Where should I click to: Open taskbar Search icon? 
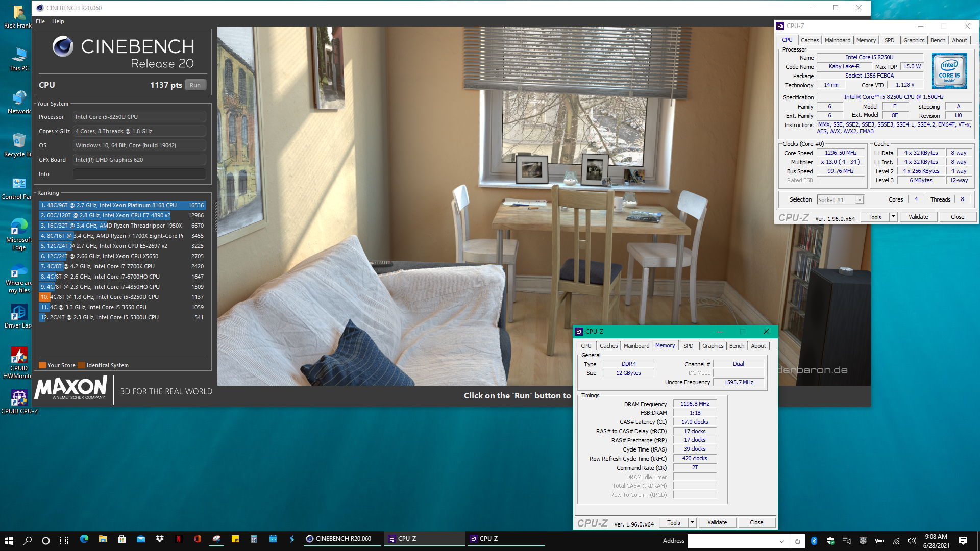click(28, 540)
